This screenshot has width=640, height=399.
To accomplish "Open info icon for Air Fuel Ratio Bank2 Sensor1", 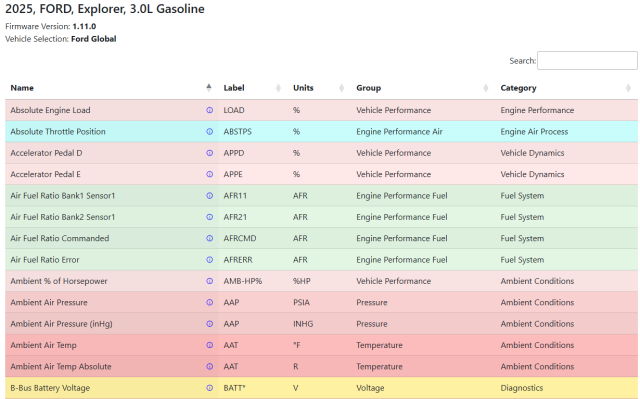I will click(x=209, y=217).
